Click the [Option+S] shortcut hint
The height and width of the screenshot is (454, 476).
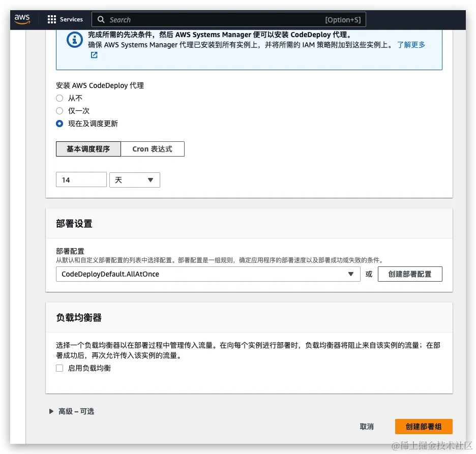(343, 20)
